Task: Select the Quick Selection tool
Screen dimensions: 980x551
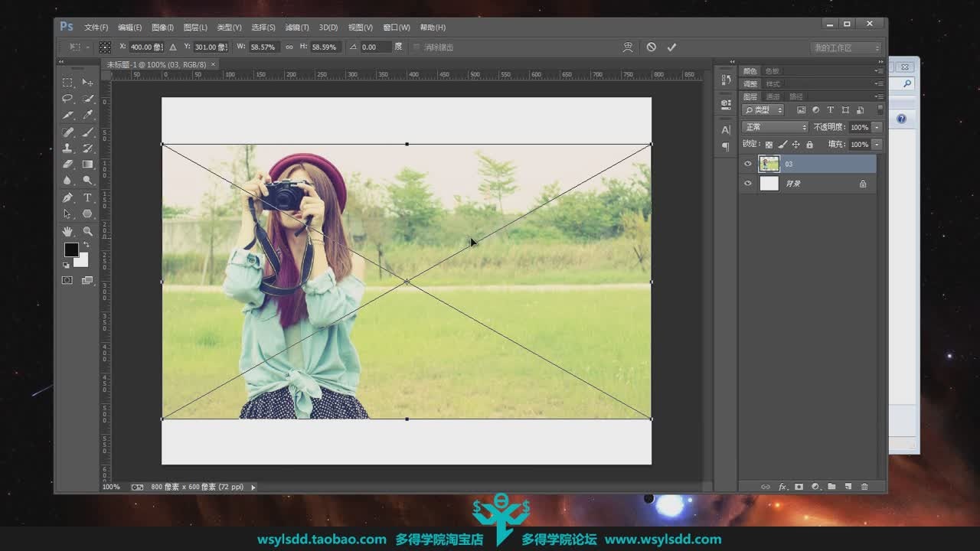Action: coord(87,99)
